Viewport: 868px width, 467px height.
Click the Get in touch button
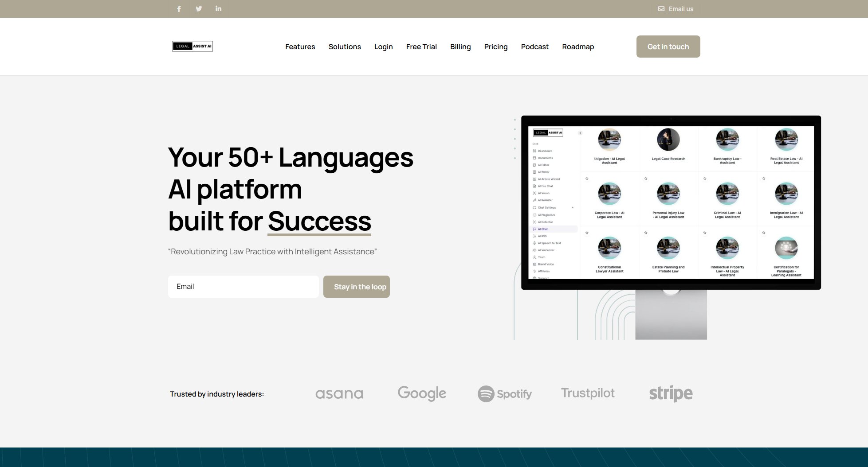(668, 47)
